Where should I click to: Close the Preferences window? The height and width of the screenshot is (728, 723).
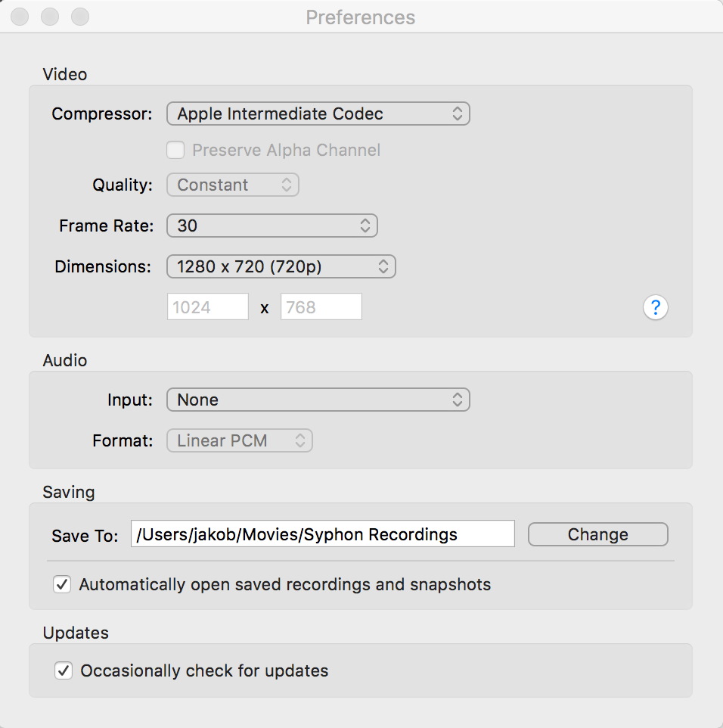coord(21,17)
